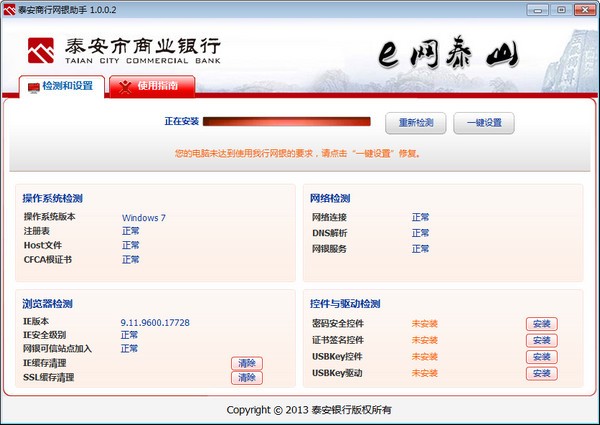
Task: Click the red Taian Bank logo emblem
Action: [x=43, y=50]
